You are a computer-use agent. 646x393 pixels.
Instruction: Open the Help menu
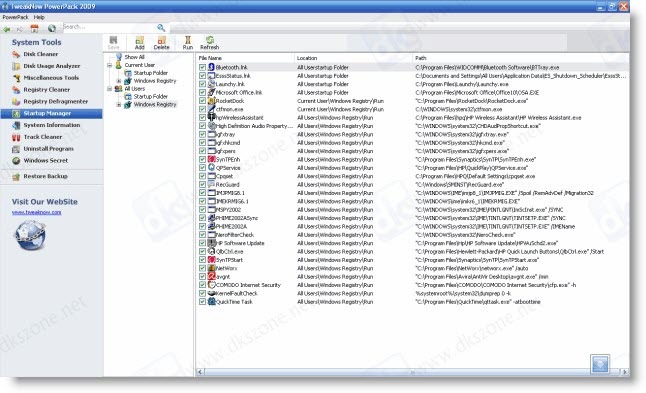(x=39, y=17)
